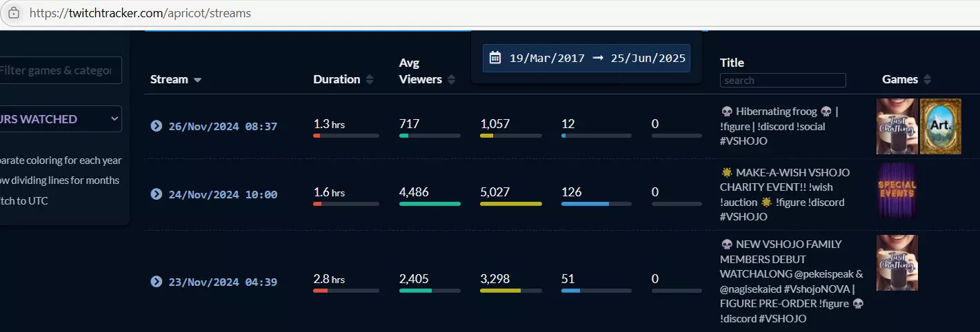Image resolution: width=980 pixels, height=332 pixels.
Task: Click the Filter games & categories field
Action: (x=59, y=70)
